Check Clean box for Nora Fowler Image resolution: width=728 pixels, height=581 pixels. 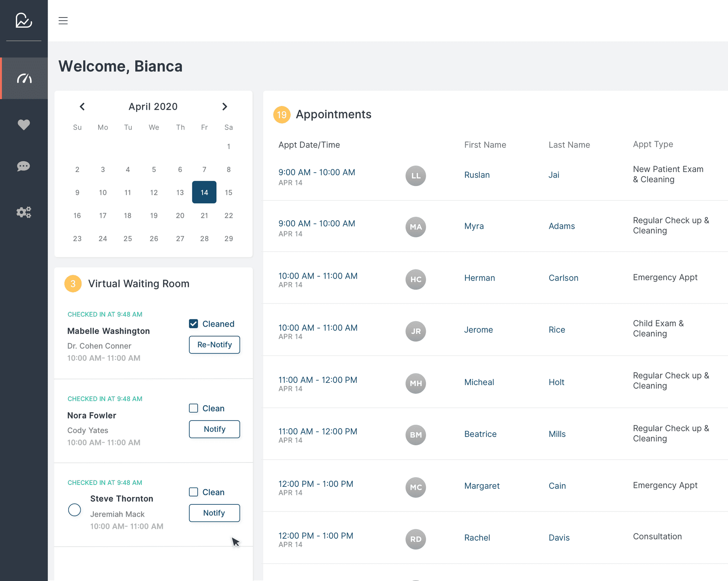pos(194,408)
